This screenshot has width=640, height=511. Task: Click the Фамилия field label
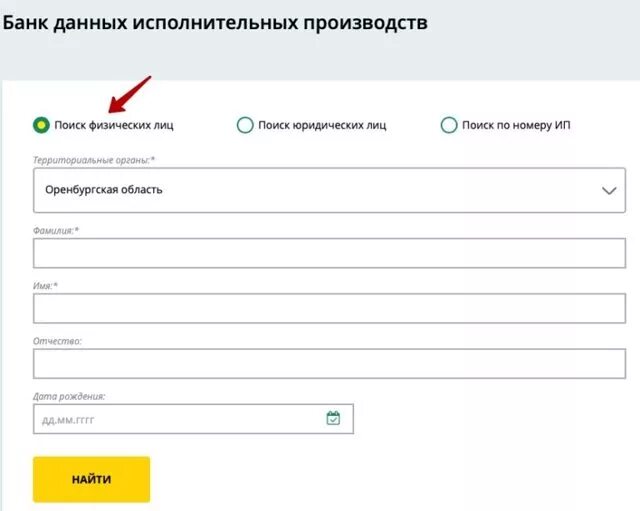tap(56, 231)
